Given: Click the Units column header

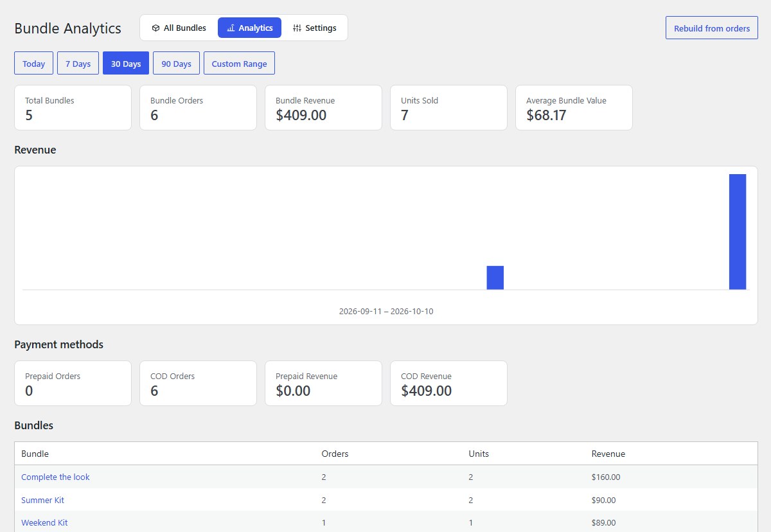Looking at the screenshot, I should (479, 454).
